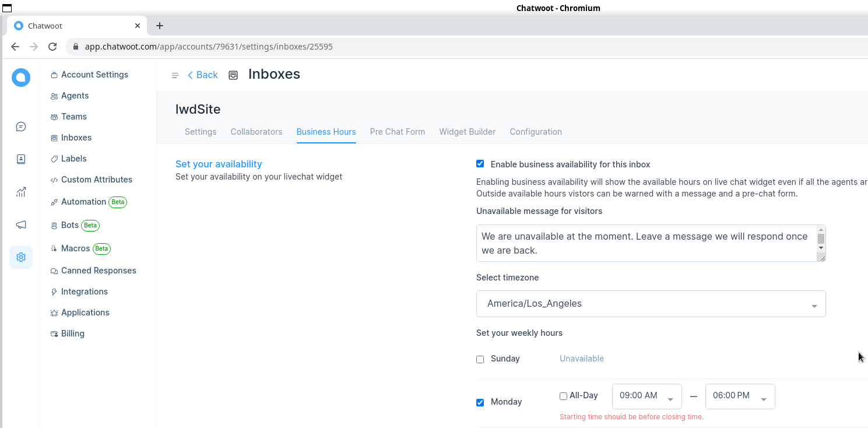Open the Widget Builder tab
This screenshot has width=868, height=428.
click(467, 131)
